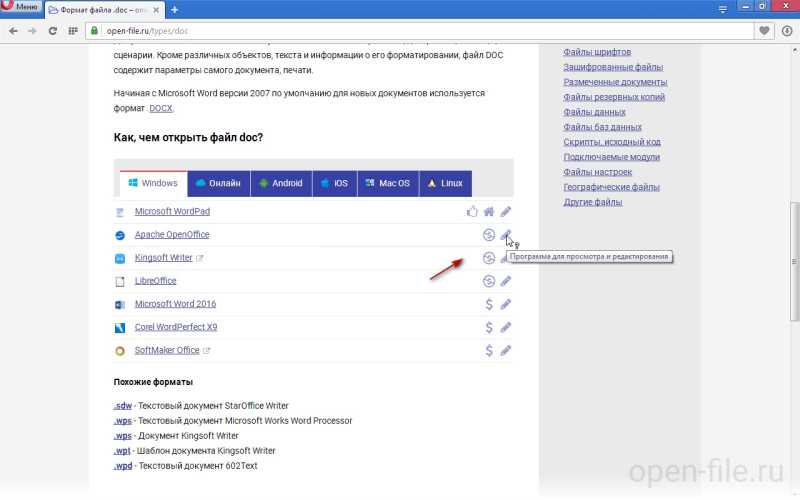Screen dimensions: 800x500
Task: Click the Kingsoft Writer program logo icon
Action: coord(120,259)
